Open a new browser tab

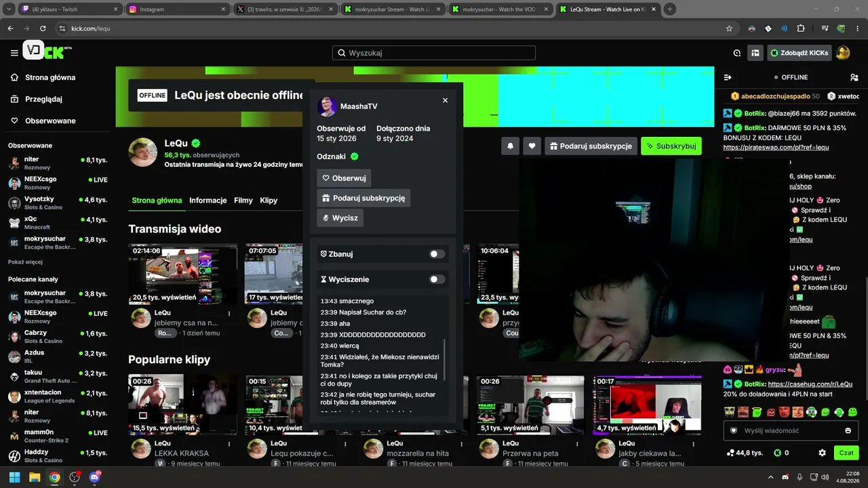coord(670,9)
